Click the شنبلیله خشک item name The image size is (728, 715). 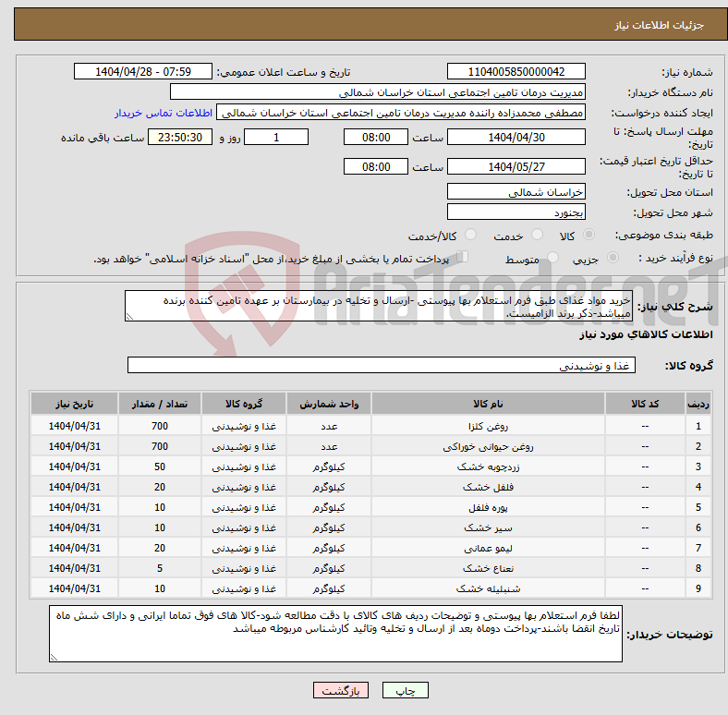pyautogui.click(x=488, y=589)
